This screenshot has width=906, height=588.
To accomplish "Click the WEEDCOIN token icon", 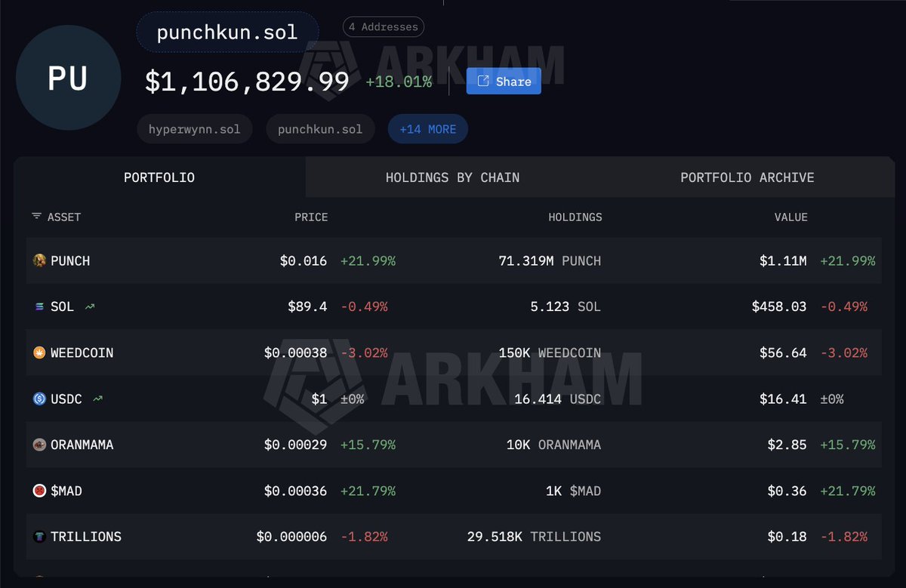I will pos(39,353).
